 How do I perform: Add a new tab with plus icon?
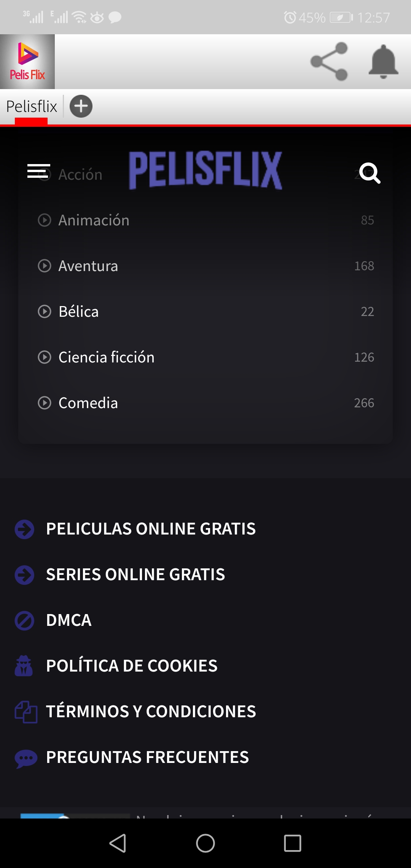[x=81, y=106]
